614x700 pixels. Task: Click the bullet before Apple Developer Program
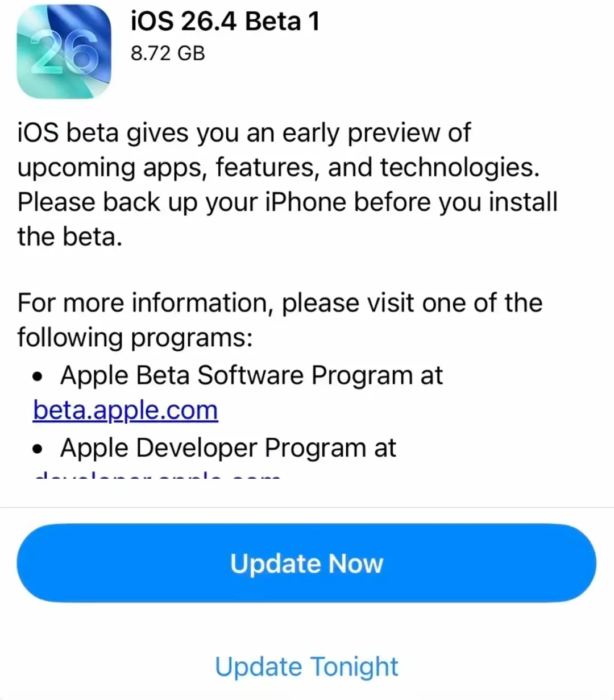[x=38, y=449]
